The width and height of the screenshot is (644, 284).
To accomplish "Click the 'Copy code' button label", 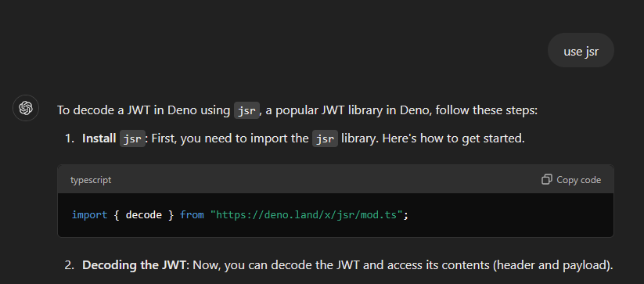I will 579,180.
